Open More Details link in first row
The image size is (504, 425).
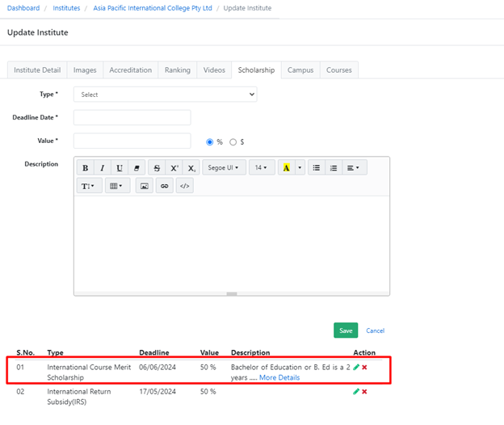(x=279, y=377)
